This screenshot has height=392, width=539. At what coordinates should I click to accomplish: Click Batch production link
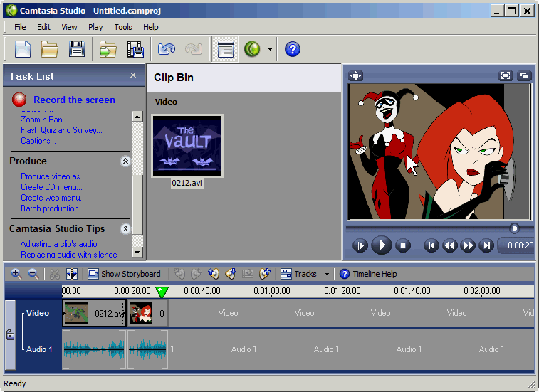pyautogui.click(x=53, y=208)
